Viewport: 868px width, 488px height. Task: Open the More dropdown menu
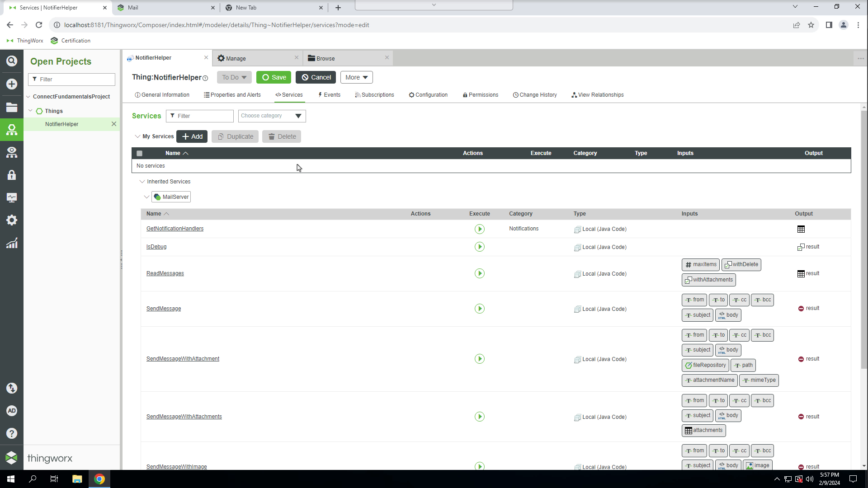coord(356,77)
